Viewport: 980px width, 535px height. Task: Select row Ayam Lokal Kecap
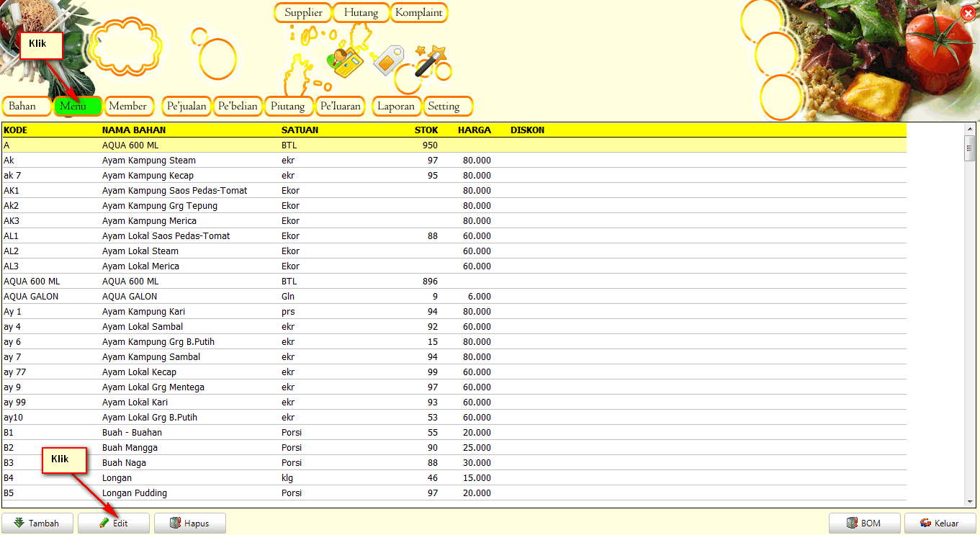pyautogui.click(x=454, y=372)
